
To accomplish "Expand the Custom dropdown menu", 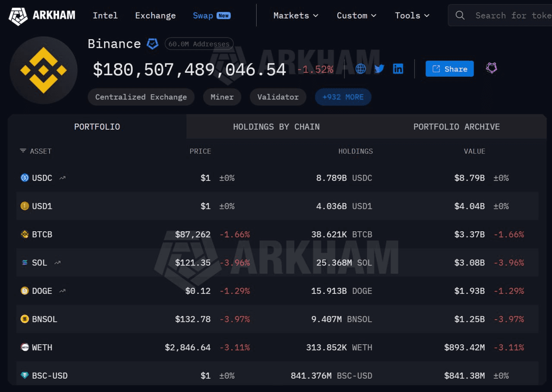I will pos(356,16).
